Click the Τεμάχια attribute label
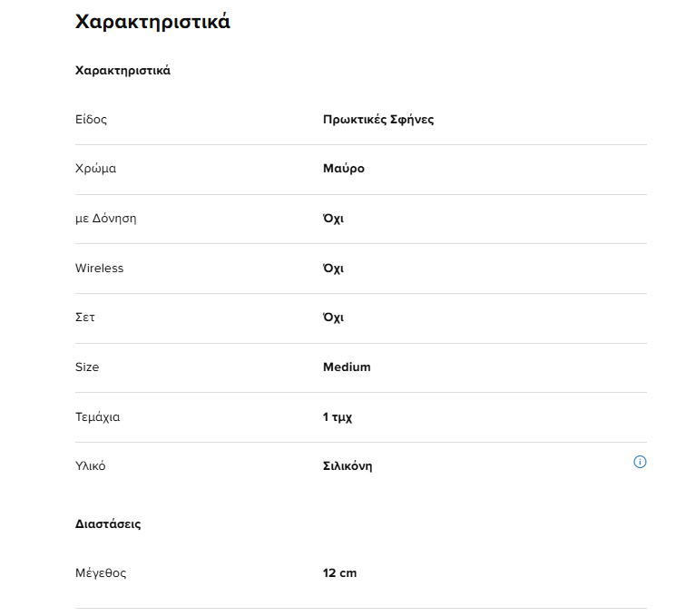The image size is (695, 616). pyautogui.click(x=97, y=417)
